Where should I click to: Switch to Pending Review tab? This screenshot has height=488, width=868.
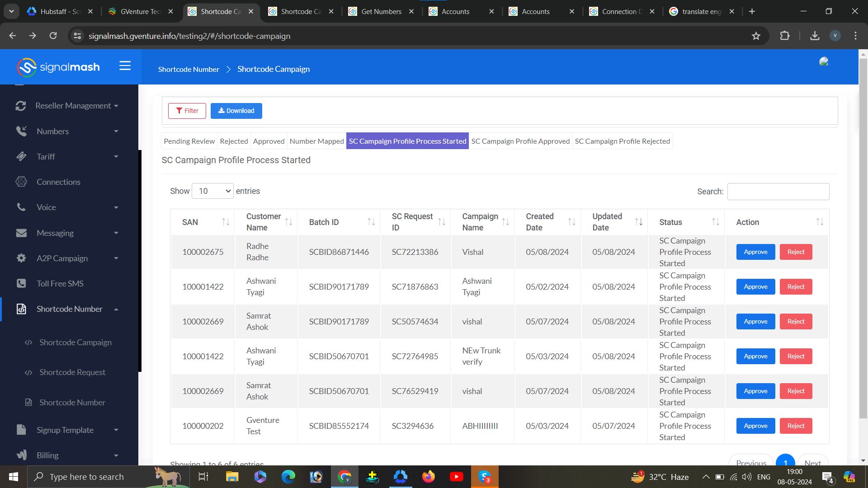click(189, 141)
